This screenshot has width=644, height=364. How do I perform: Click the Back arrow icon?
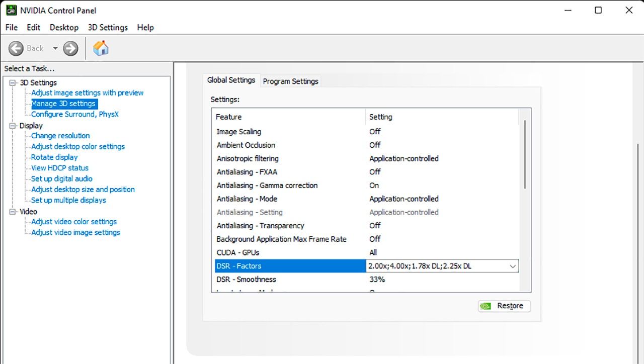16,48
